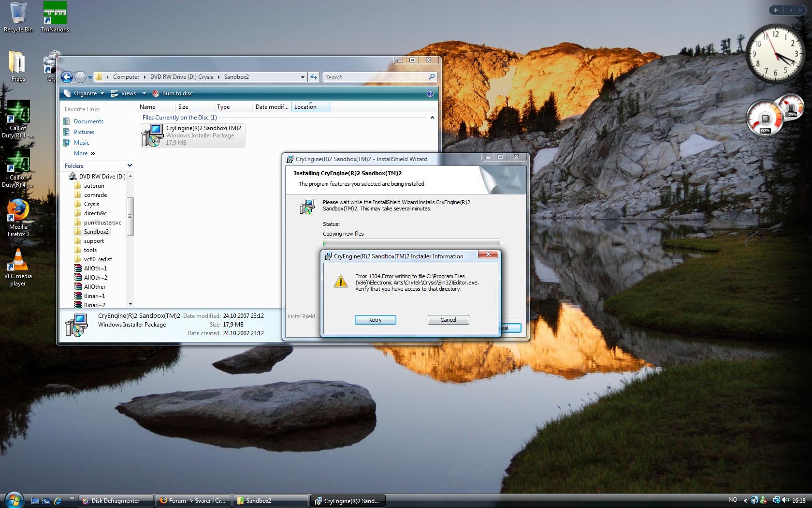Click the warning icon in error dialog
The width and height of the screenshot is (812, 508).
click(341, 281)
